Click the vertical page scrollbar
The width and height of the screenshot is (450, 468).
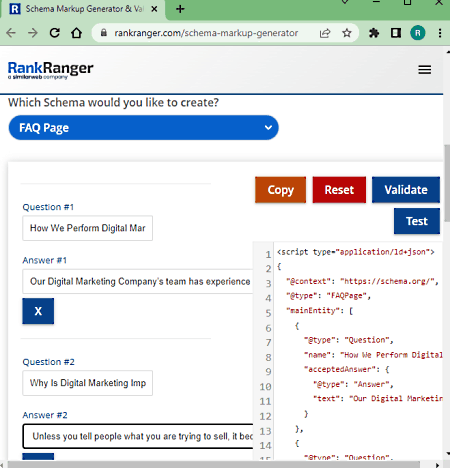[x=447, y=183]
